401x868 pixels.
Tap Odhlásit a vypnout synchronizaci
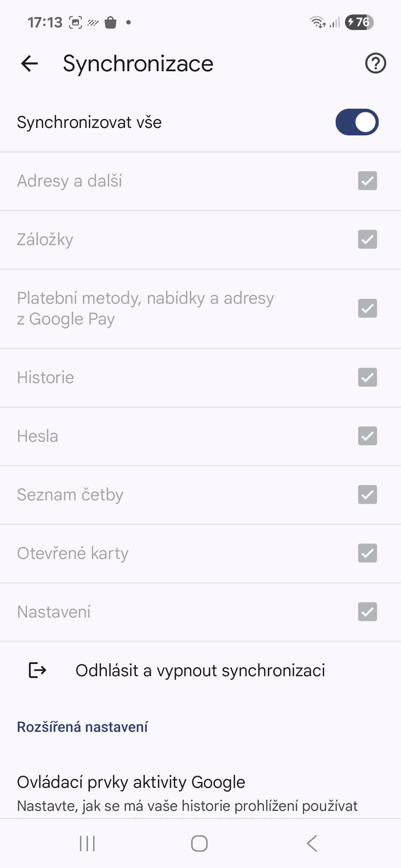coord(200,670)
